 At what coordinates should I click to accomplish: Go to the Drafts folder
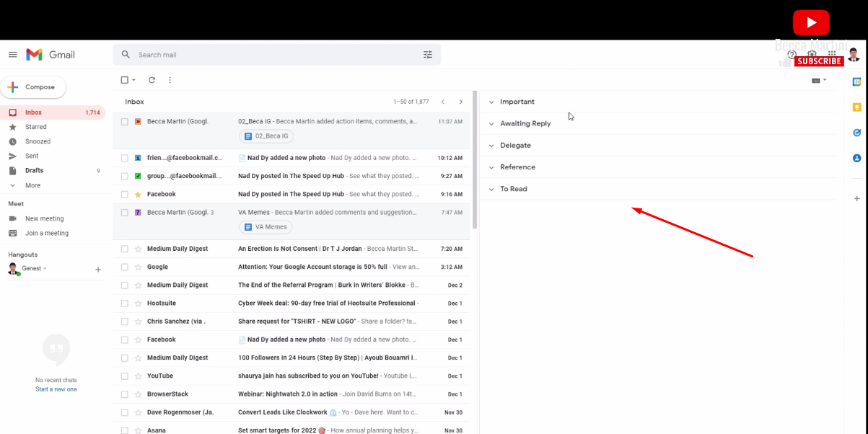34,171
